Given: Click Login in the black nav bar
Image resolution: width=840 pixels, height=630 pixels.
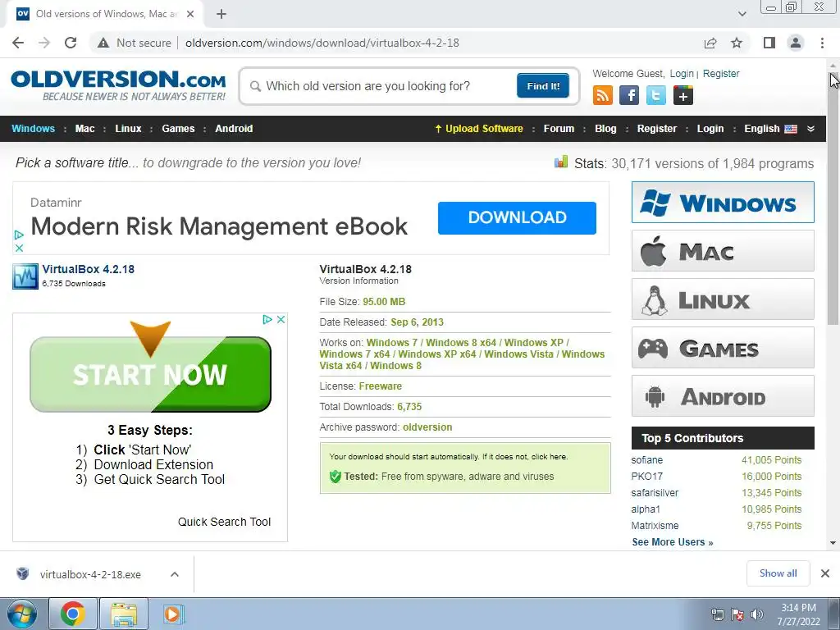Looking at the screenshot, I should click(x=710, y=129).
